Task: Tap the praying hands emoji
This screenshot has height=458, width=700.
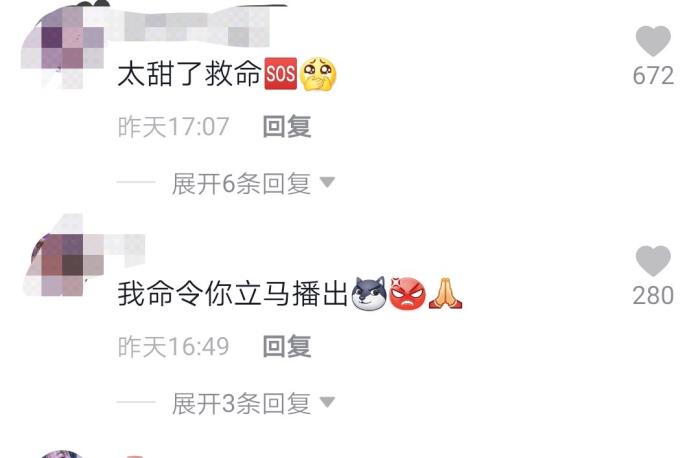Action: coord(445,293)
